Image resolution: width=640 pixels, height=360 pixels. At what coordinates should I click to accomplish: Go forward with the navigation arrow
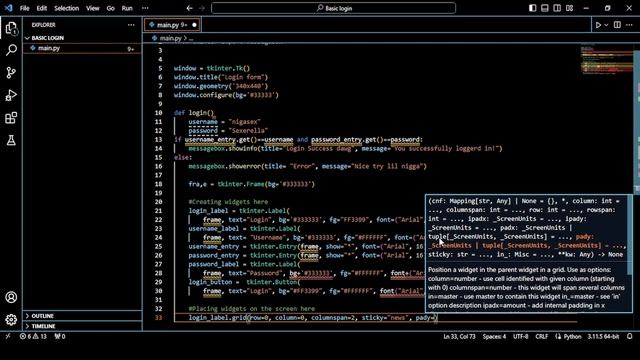pyautogui.click(x=202, y=8)
